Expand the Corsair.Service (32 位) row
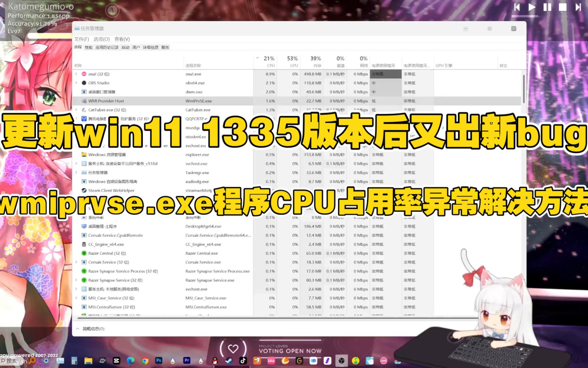The height and width of the screenshot is (368, 588). 76,262
